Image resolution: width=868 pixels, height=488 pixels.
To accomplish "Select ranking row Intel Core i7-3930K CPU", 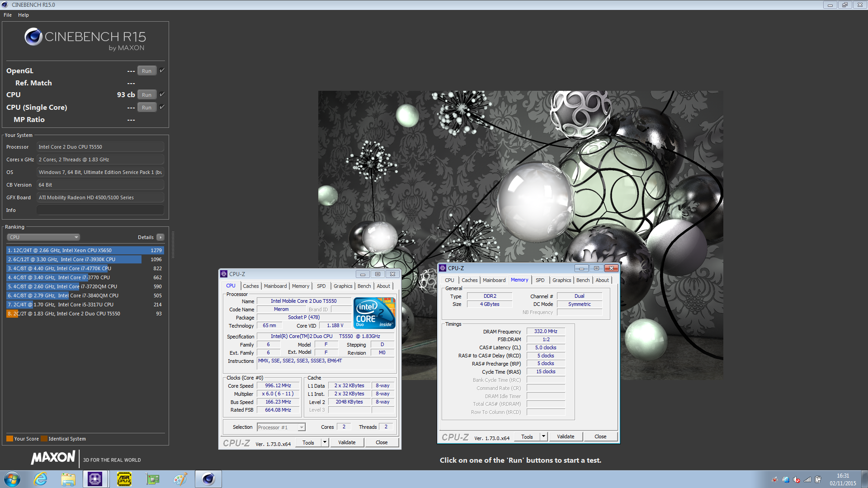I will coord(85,259).
